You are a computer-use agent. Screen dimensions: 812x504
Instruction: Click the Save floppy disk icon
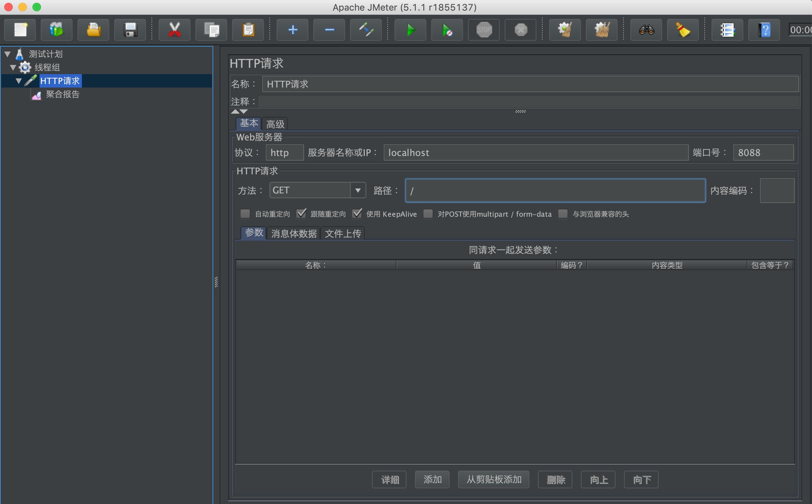click(x=130, y=30)
